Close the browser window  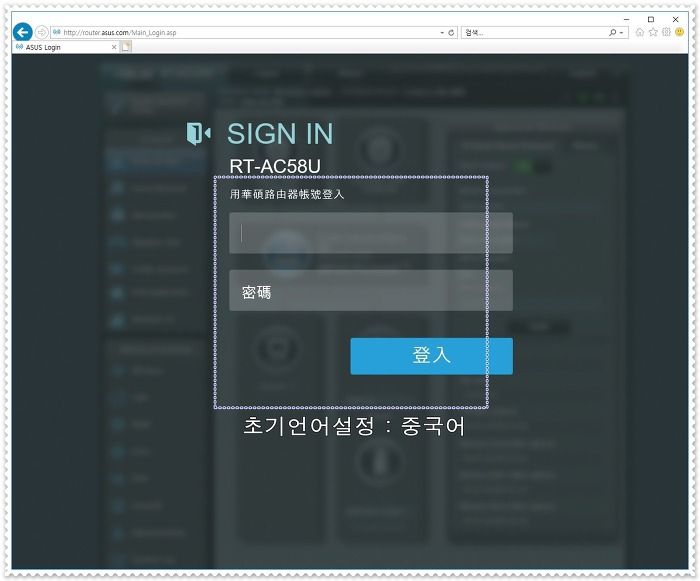(675, 19)
